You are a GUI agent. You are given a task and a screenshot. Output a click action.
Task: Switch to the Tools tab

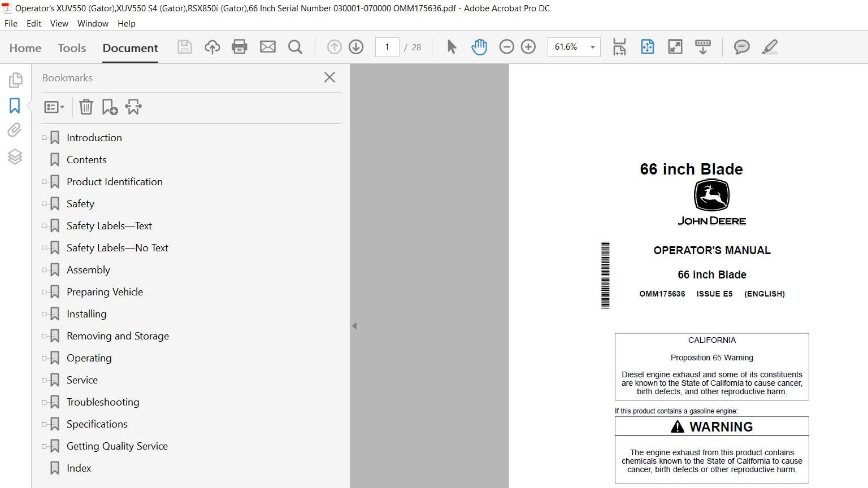coord(72,48)
